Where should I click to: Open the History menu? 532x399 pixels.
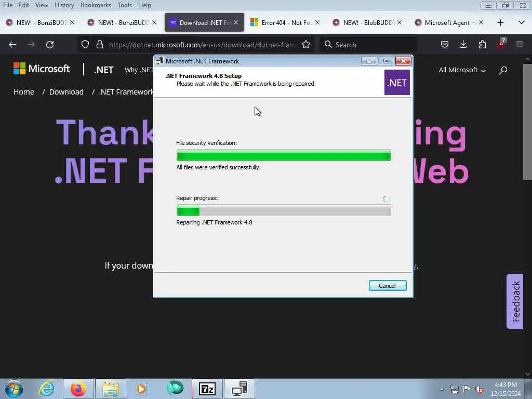click(x=64, y=5)
